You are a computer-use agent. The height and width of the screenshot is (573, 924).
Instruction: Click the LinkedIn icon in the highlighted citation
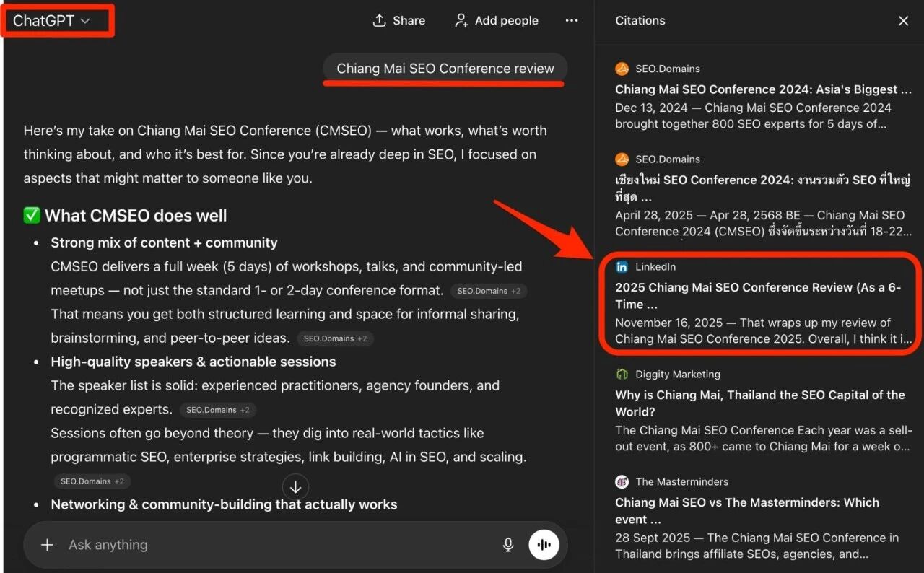coord(622,266)
